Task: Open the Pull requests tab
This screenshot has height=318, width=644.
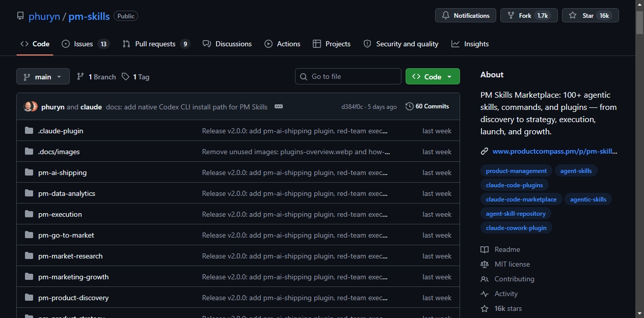Action: click(156, 44)
